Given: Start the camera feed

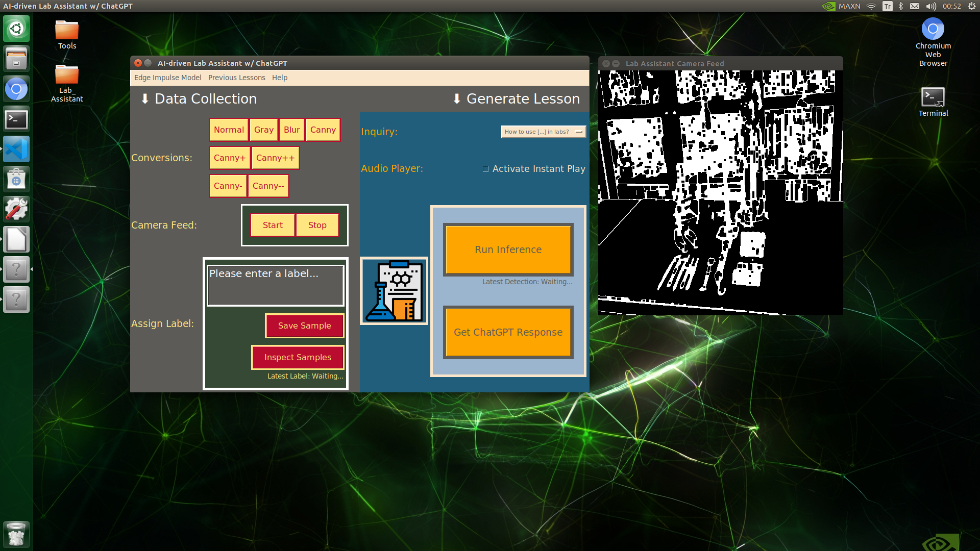Looking at the screenshot, I should (x=273, y=225).
